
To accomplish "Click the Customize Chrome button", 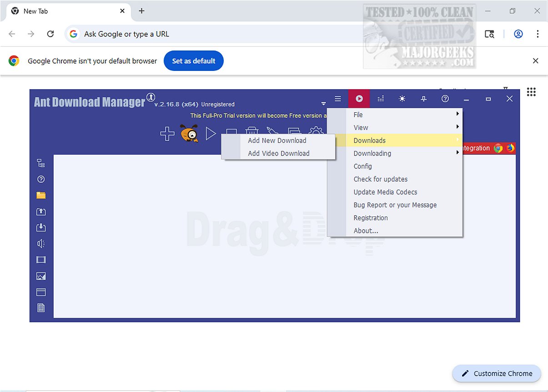I will [497, 373].
